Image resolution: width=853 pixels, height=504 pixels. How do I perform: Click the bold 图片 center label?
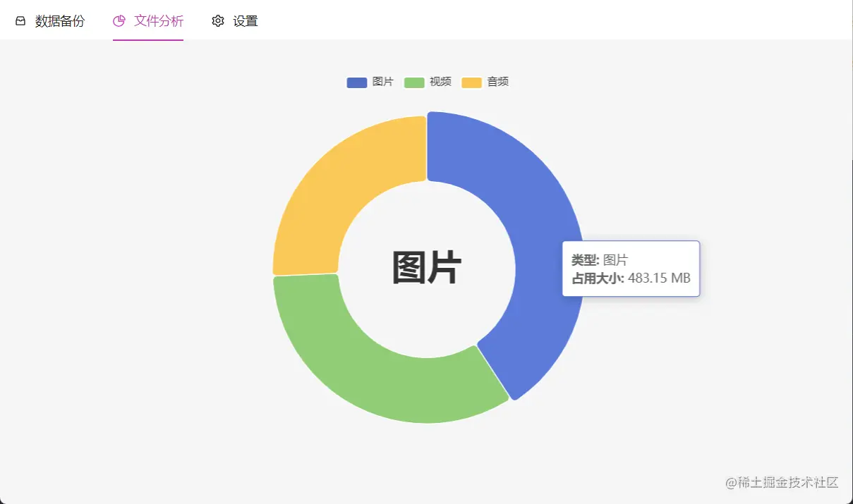pyautogui.click(x=427, y=269)
